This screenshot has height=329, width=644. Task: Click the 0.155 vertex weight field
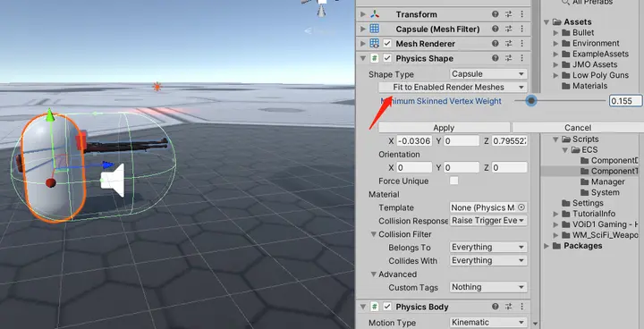point(626,101)
